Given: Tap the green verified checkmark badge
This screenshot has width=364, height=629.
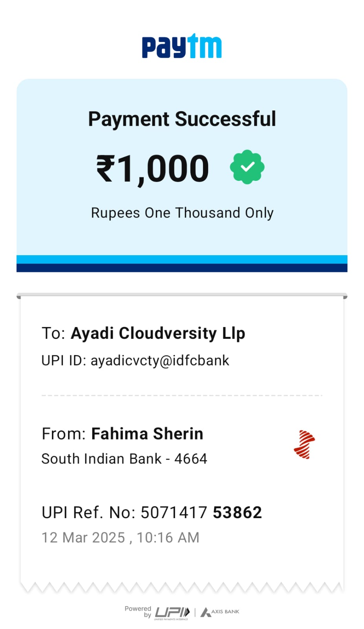Looking at the screenshot, I should pyautogui.click(x=247, y=167).
